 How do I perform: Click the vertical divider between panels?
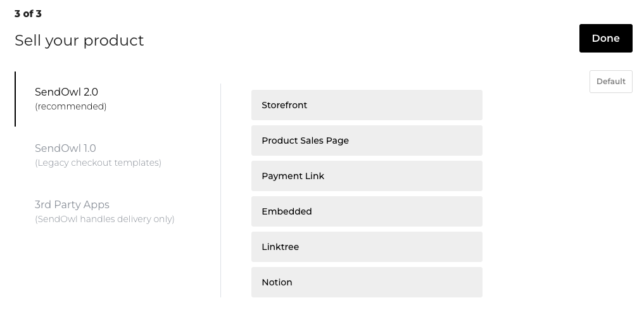pyautogui.click(x=220, y=190)
